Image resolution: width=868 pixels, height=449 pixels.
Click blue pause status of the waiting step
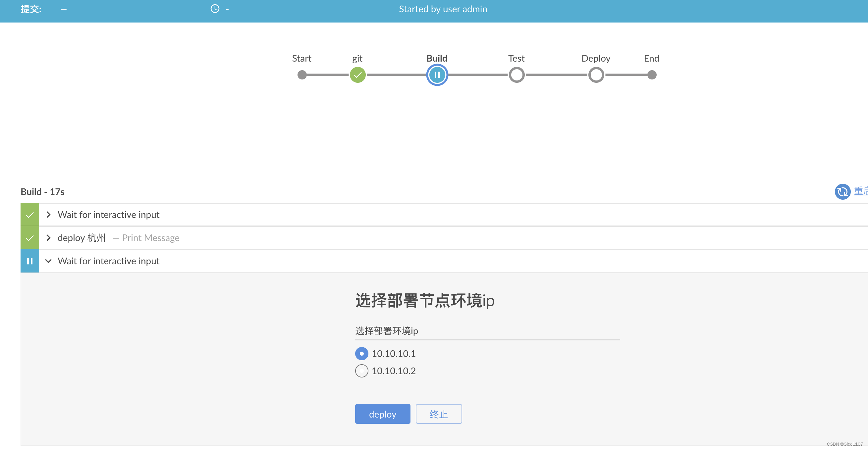pyautogui.click(x=30, y=261)
